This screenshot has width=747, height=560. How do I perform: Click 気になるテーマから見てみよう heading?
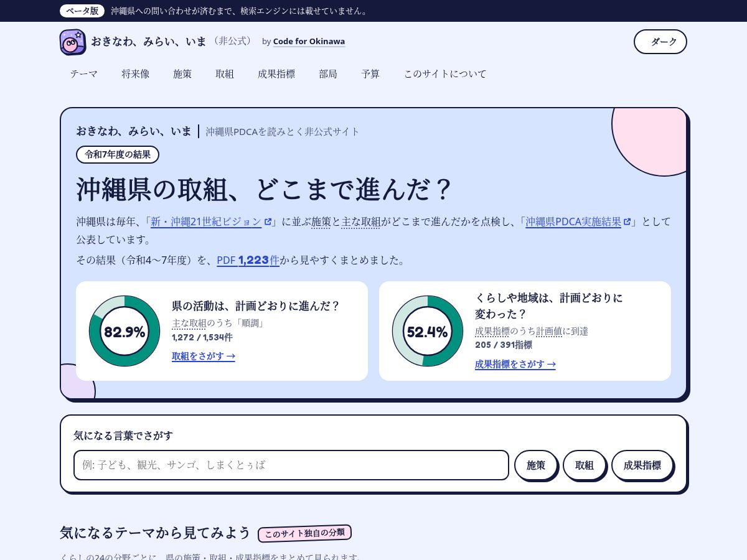pyautogui.click(x=155, y=533)
